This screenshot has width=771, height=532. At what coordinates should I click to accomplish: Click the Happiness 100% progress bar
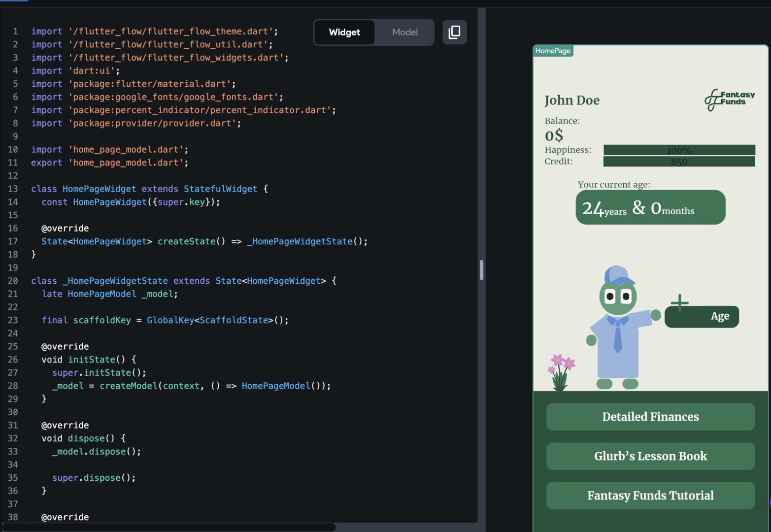click(x=678, y=150)
